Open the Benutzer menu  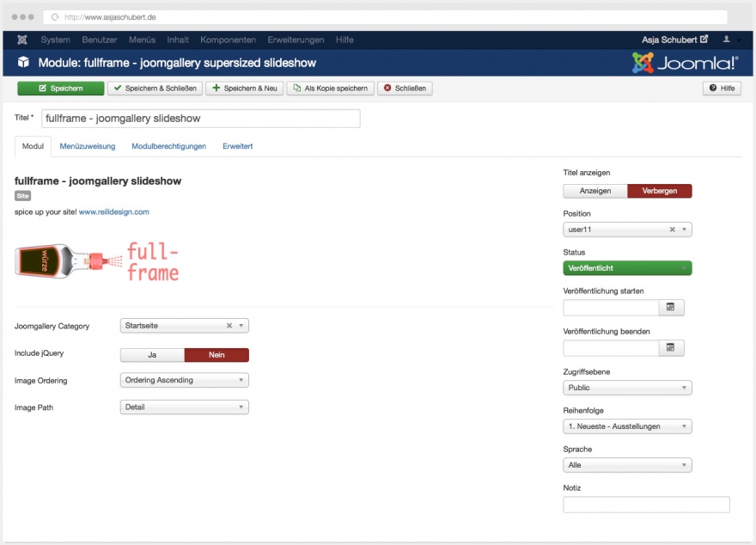click(100, 40)
